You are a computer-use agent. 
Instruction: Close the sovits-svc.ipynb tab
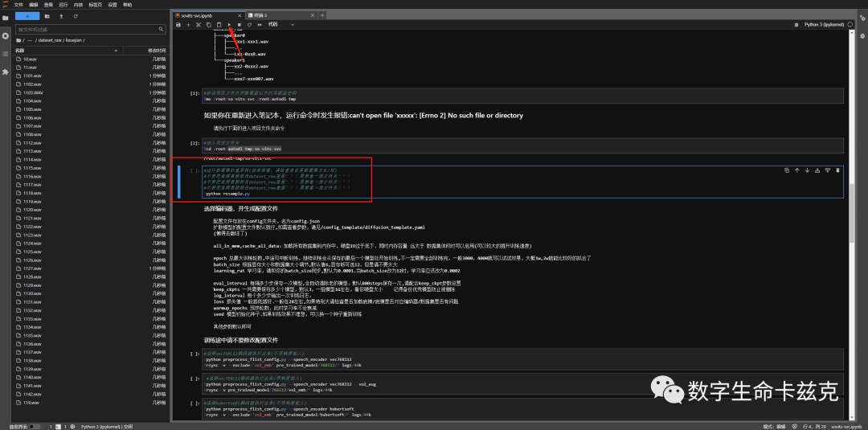(241, 15)
